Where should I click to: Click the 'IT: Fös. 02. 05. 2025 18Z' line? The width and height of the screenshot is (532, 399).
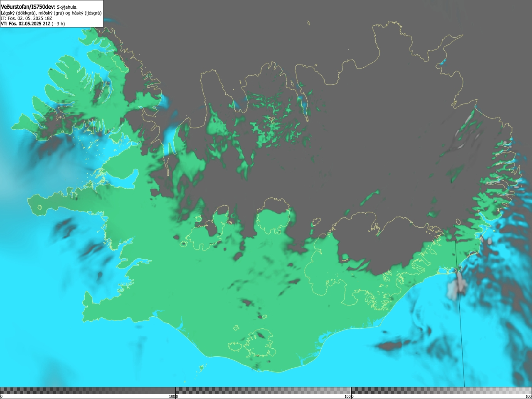pyautogui.click(x=27, y=18)
